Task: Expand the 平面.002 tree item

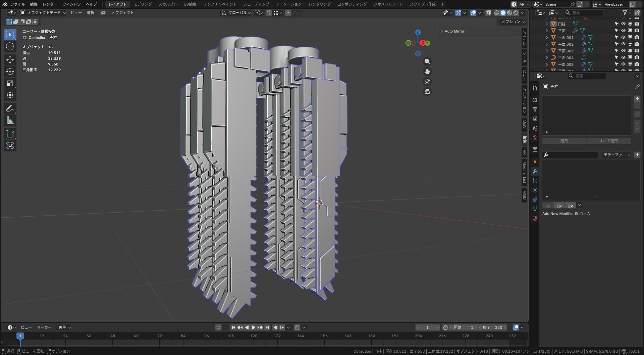Action: pos(547,44)
